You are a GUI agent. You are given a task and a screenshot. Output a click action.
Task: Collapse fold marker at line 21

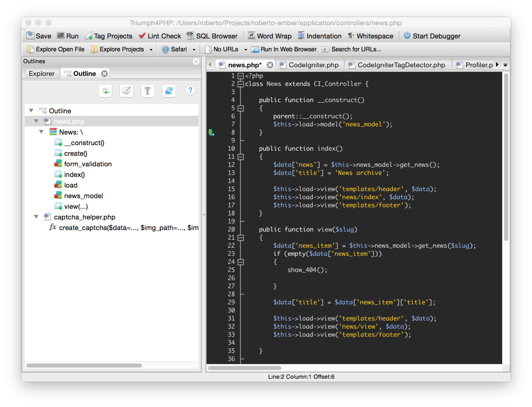pyautogui.click(x=240, y=238)
